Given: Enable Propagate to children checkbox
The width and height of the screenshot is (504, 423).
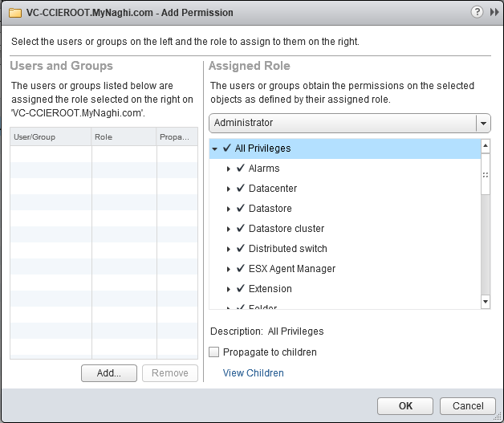Looking at the screenshot, I should [x=214, y=352].
